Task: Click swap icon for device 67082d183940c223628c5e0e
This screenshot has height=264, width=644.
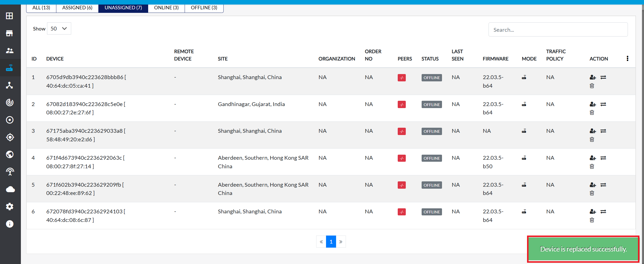Action: pyautogui.click(x=603, y=104)
